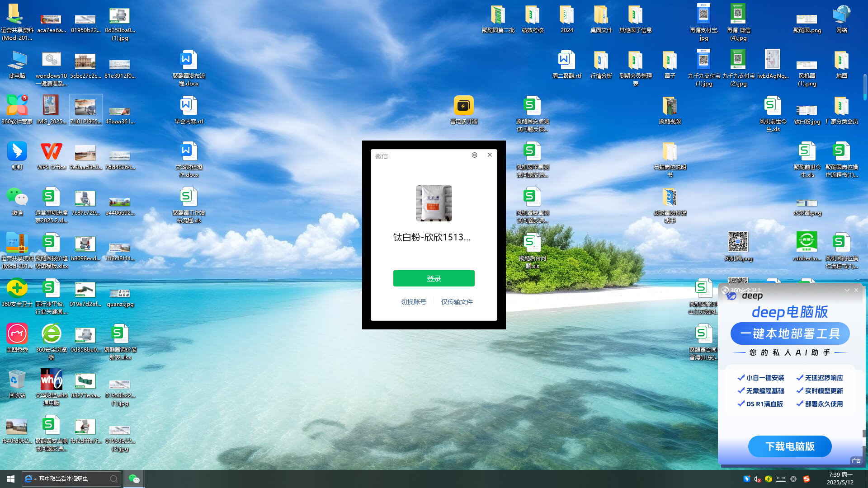Click the Windows Start button
This screenshot has width=868, height=488.
coord(11,479)
